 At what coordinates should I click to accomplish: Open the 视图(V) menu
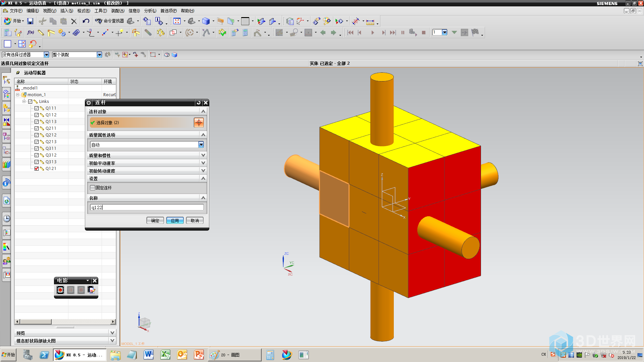point(49,11)
